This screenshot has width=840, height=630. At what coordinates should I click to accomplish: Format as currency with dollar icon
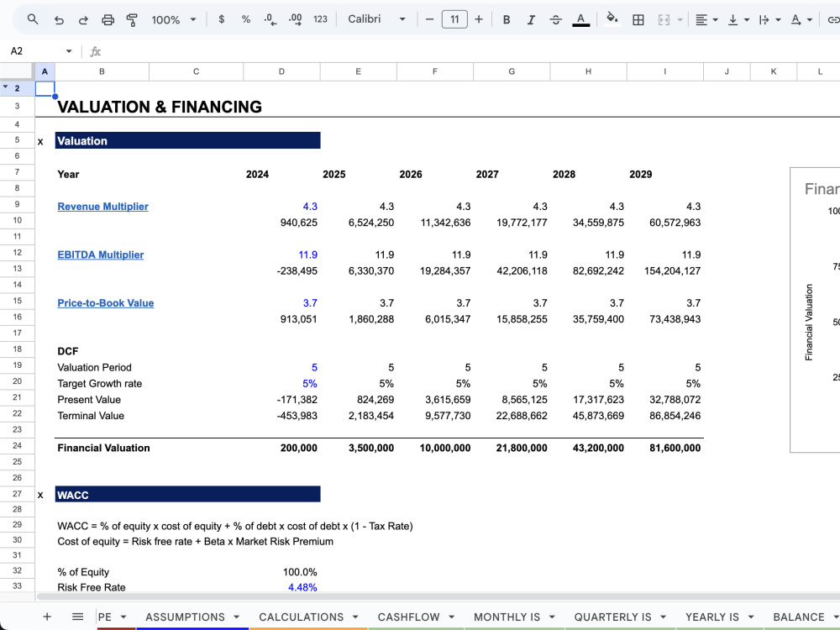(x=221, y=19)
